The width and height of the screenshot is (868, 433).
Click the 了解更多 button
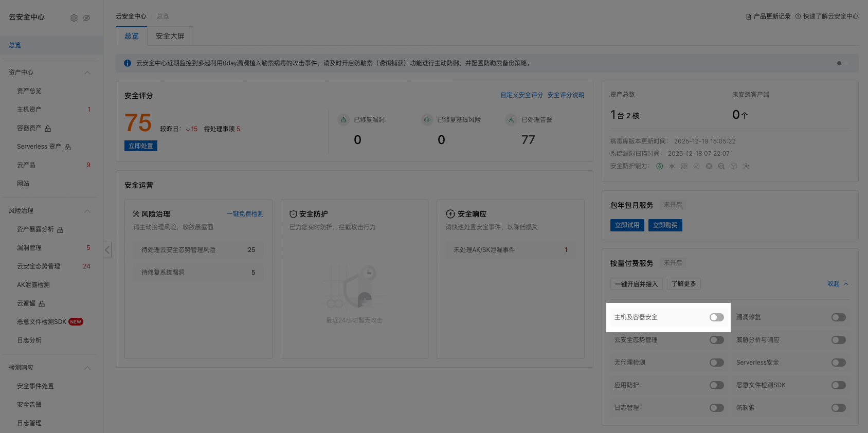click(684, 284)
